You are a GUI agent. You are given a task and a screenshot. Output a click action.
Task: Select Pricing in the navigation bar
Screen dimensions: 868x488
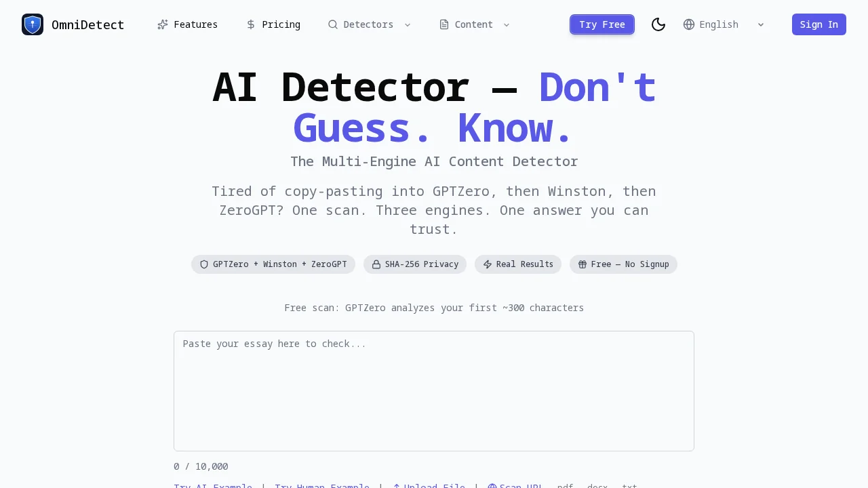[281, 24]
